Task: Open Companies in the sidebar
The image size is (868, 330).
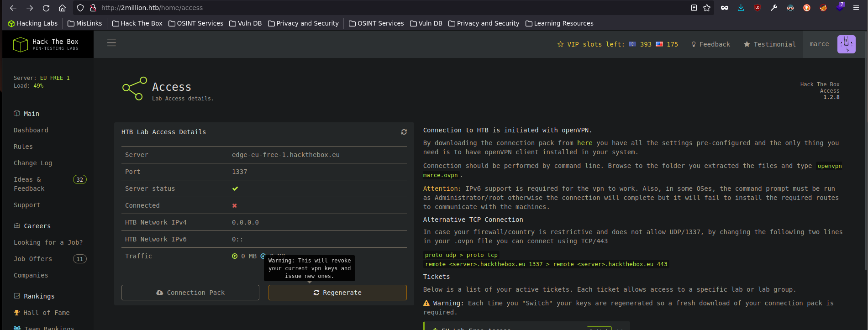Action: coord(31,275)
